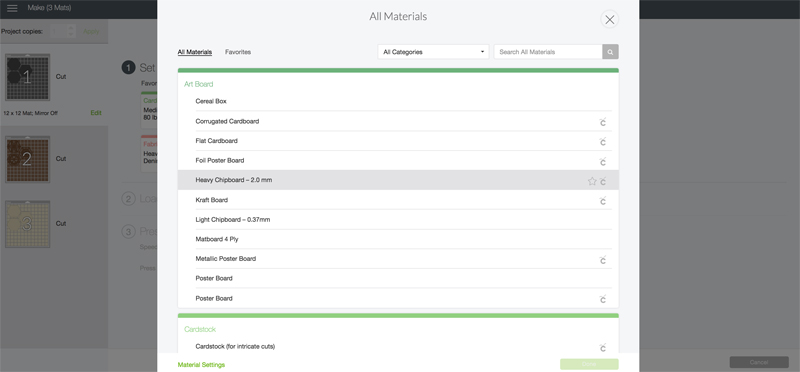Image resolution: width=800 pixels, height=372 pixels.
Task: Click the Cricut icon on the last Poster Board row
Action: [x=603, y=299]
